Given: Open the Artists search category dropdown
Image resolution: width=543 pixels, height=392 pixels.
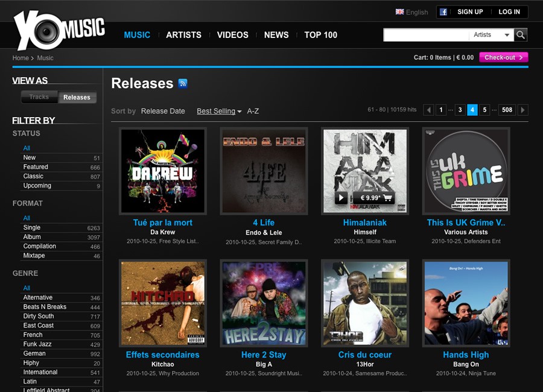Looking at the screenshot, I should pos(491,34).
